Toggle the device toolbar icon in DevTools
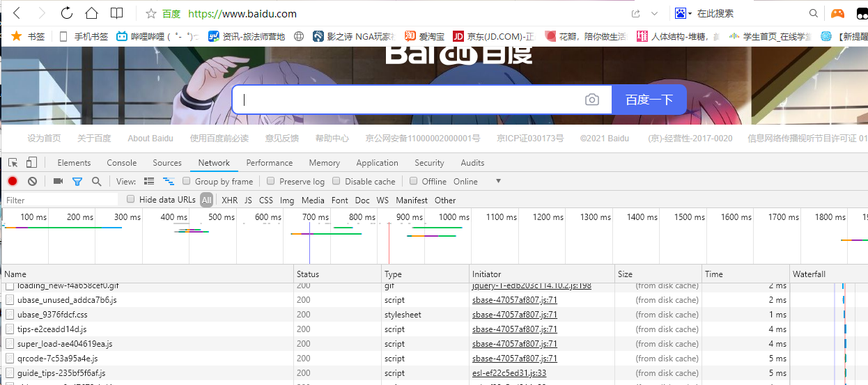The image size is (868, 385). click(x=31, y=163)
